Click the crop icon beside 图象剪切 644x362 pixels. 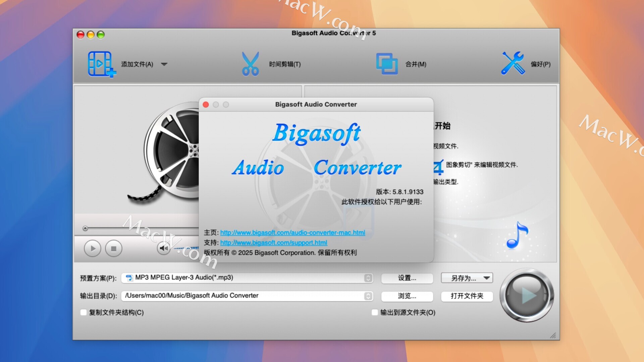click(438, 167)
